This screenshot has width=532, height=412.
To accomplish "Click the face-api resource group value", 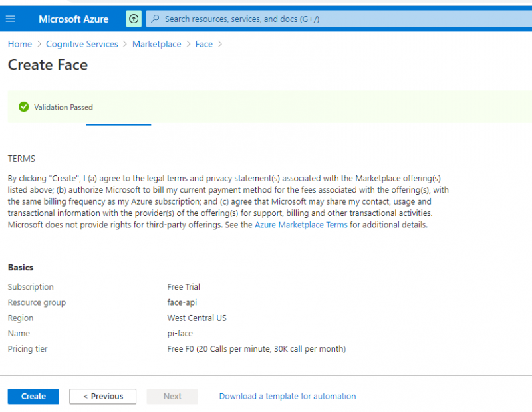I will pos(183,302).
